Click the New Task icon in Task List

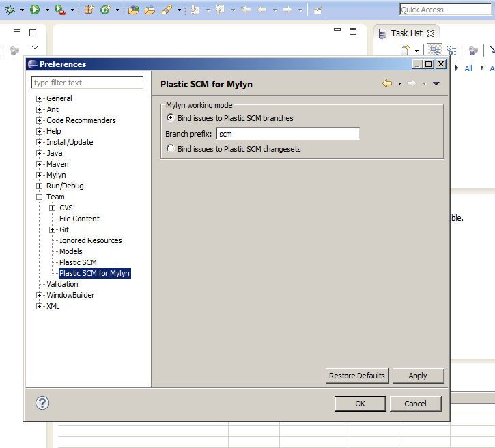click(405, 51)
